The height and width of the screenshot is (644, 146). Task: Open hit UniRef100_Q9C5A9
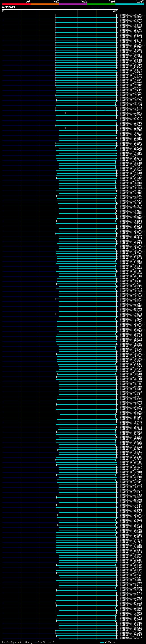(x=131, y=22)
